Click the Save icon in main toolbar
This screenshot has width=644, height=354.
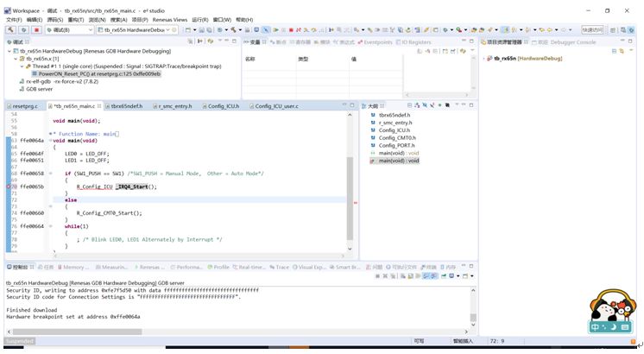coord(202,30)
